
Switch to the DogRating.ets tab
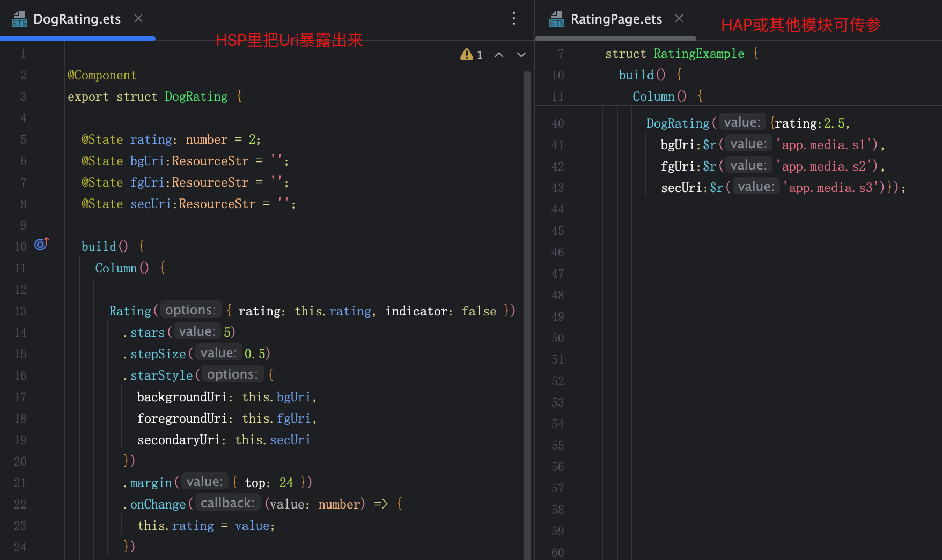(x=77, y=19)
